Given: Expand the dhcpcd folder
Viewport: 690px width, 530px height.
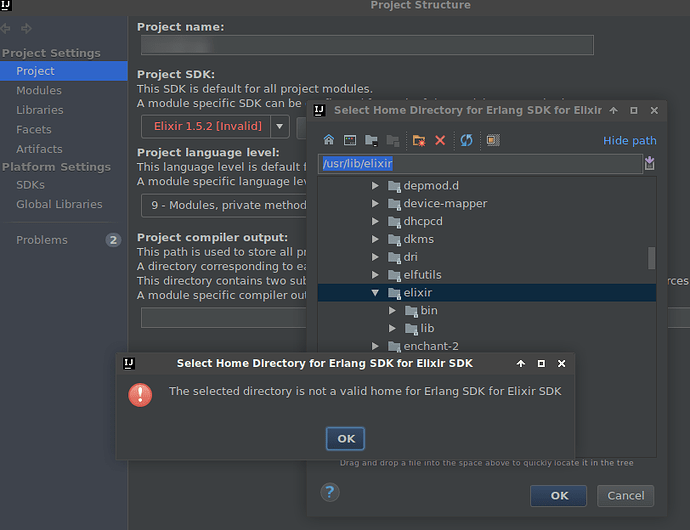Looking at the screenshot, I should click(x=375, y=221).
